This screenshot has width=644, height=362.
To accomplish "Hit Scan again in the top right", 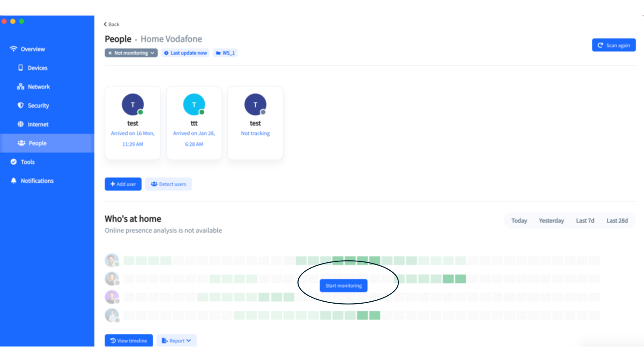I will point(613,45).
